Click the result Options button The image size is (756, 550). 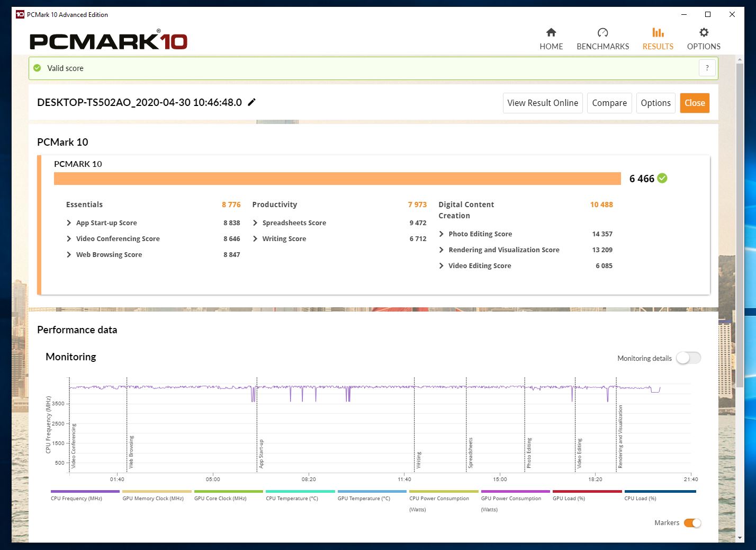click(655, 103)
